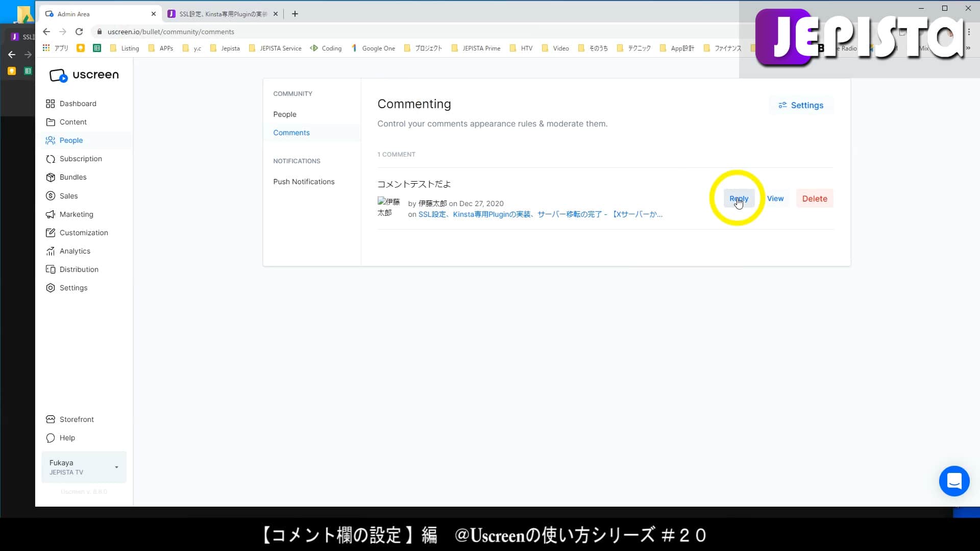This screenshot has height=551, width=980.
Task: Open the ファイナンス bookmark folder
Action: coord(722,48)
